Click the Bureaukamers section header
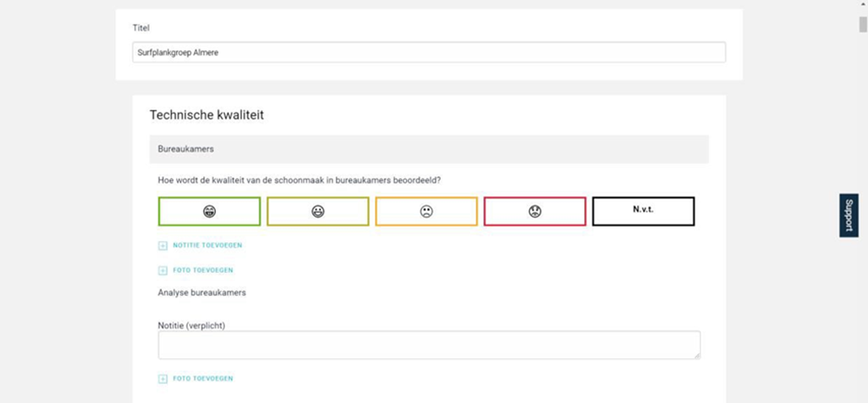The image size is (868, 403). coord(429,149)
